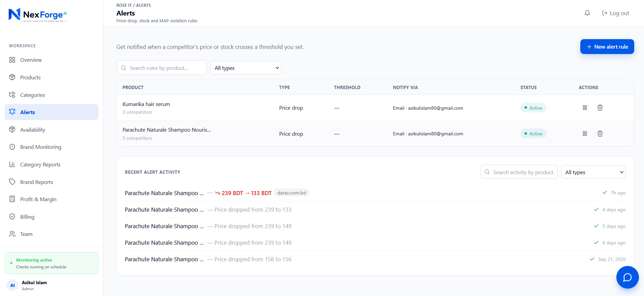
Task: Delete the Kumarika hair serum alert rule
Action: point(600,108)
